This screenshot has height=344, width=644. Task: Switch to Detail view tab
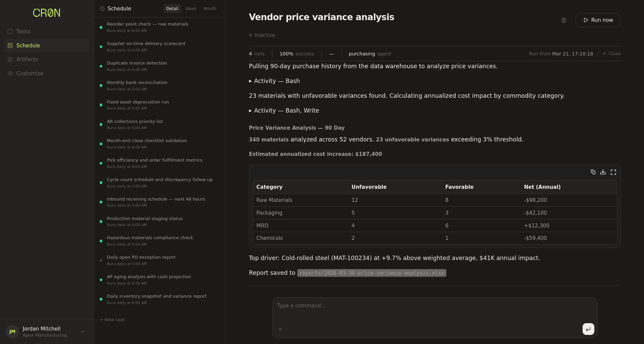[172, 9]
